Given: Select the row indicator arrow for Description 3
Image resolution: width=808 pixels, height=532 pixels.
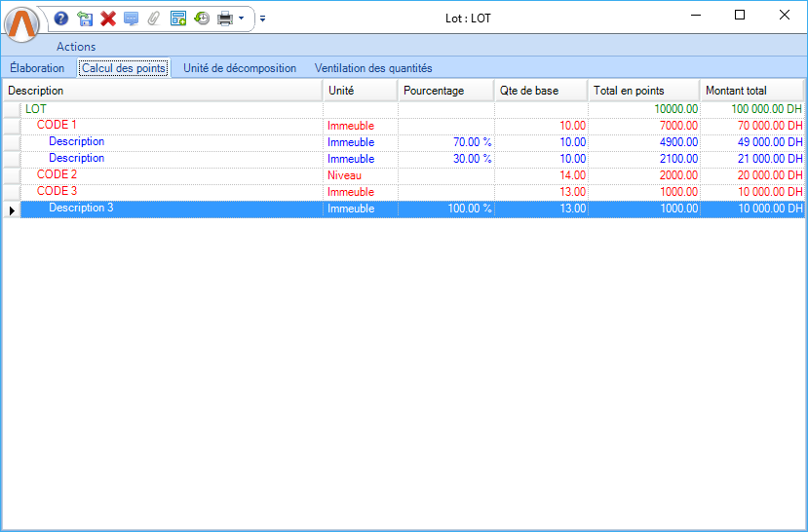Looking at the screenshot, I should click(x=12, y=209).
